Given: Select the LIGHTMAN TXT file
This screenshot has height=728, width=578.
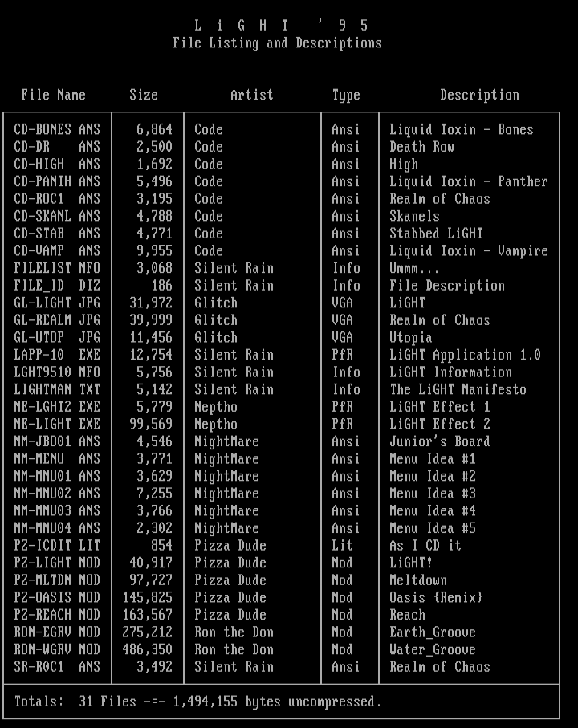Looking at the screenshot, I should [57, 389].
